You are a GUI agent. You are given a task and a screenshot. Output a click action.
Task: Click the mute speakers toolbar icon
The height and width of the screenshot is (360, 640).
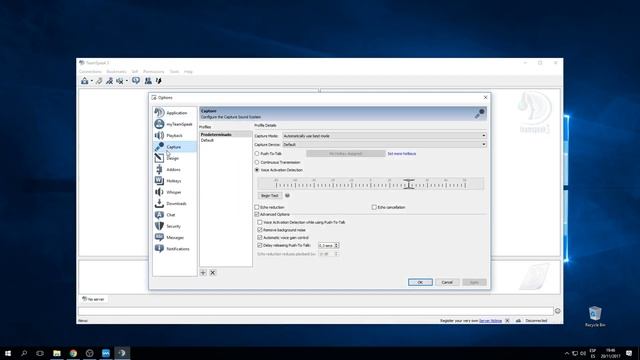[x=120, y=81]
